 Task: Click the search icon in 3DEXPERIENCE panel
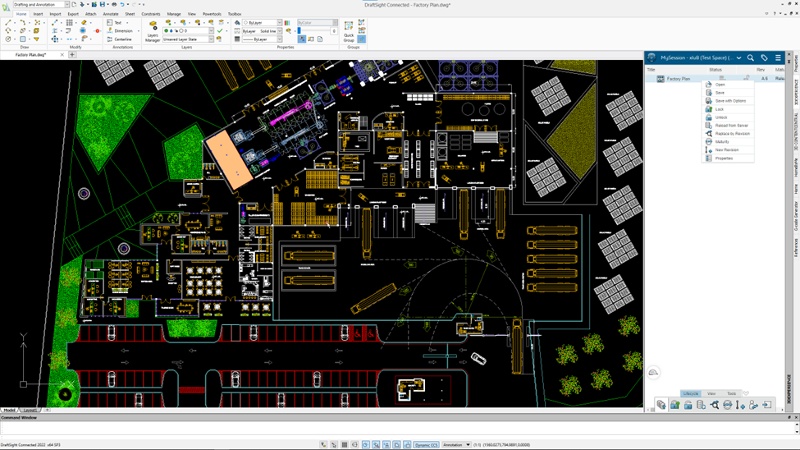click(x=750, y=58)
